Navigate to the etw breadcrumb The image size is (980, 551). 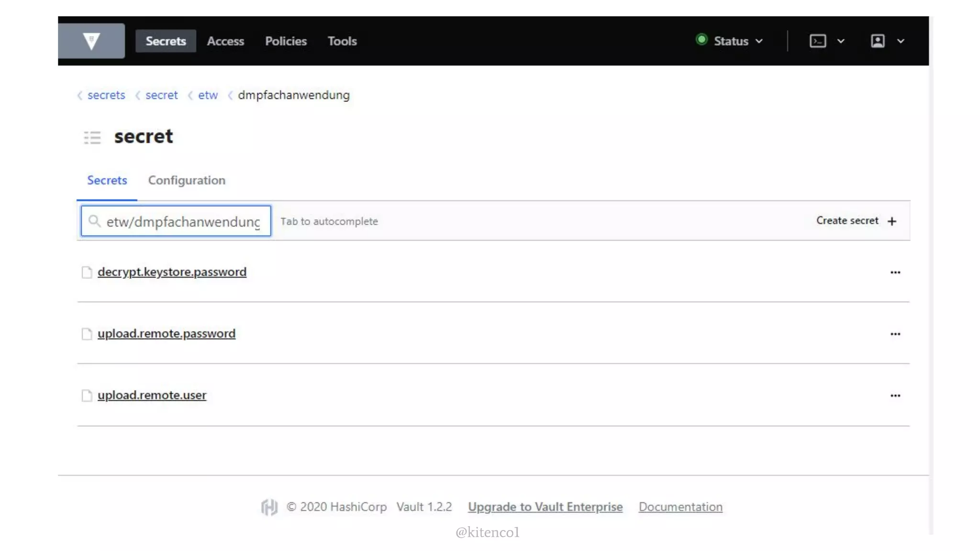208,95
